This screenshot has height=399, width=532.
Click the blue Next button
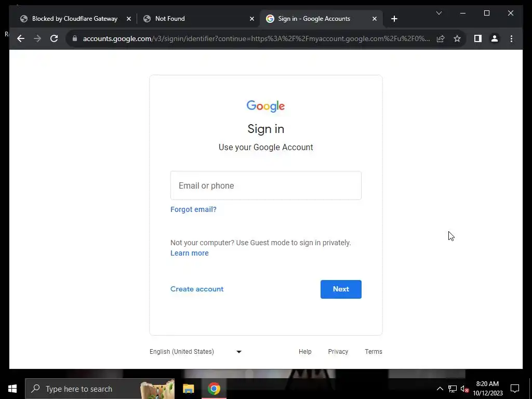341,289
